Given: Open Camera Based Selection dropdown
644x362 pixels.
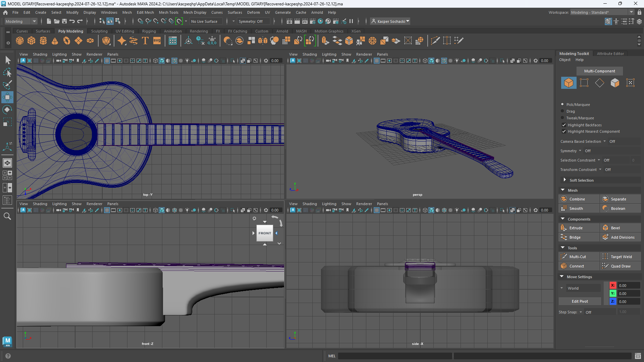Looking at the screenshot, I should [583, 141].
